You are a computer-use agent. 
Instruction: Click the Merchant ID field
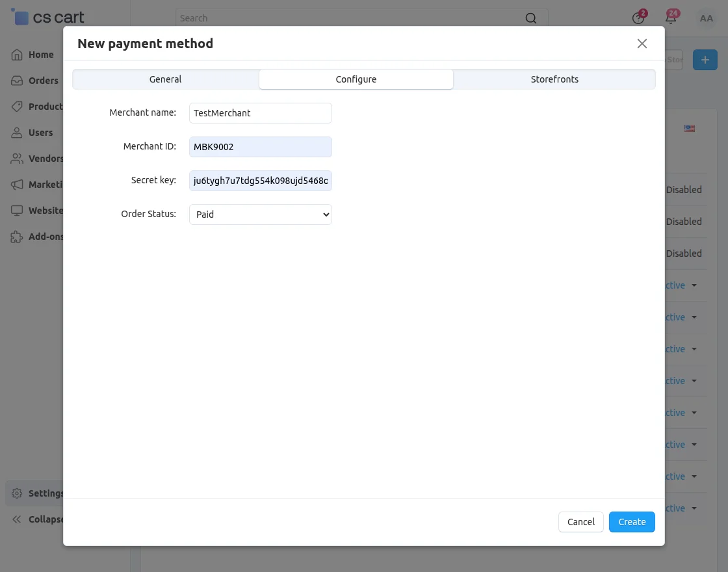pos(261,147)
